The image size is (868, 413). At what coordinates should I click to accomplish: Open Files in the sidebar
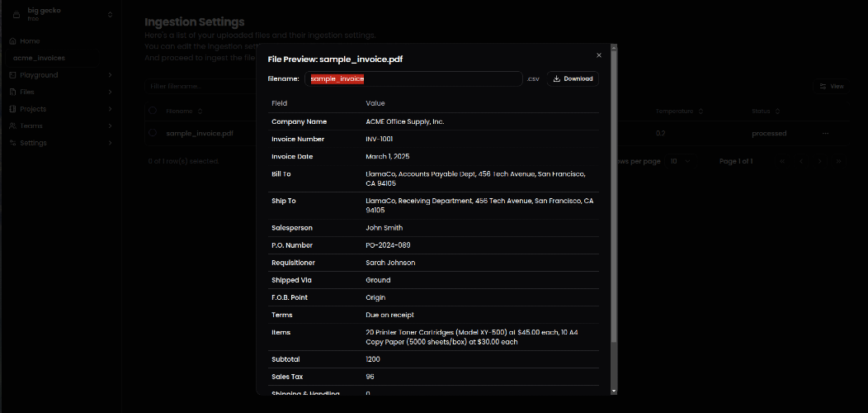click(x=27, y=92)
